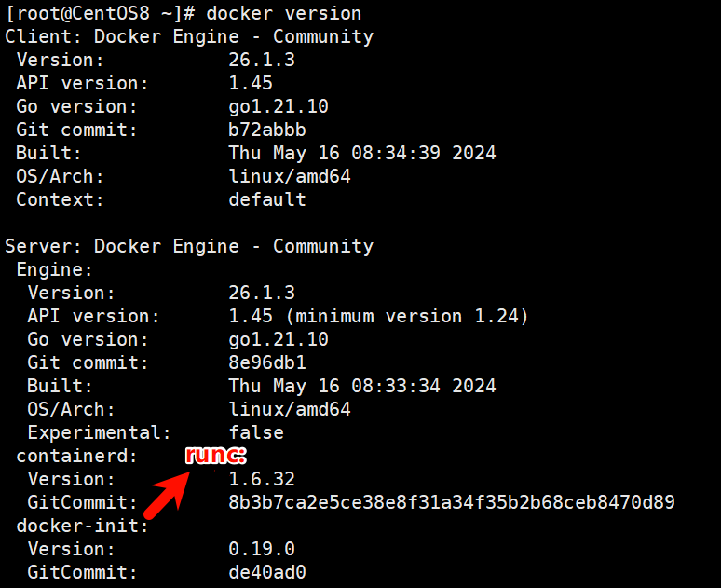
Task: Click the containerd version 1.6.32
Action: point(262,479)
